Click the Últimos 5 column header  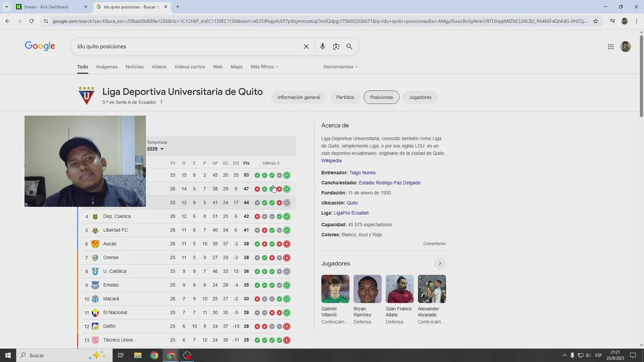[x=271, y=163]
